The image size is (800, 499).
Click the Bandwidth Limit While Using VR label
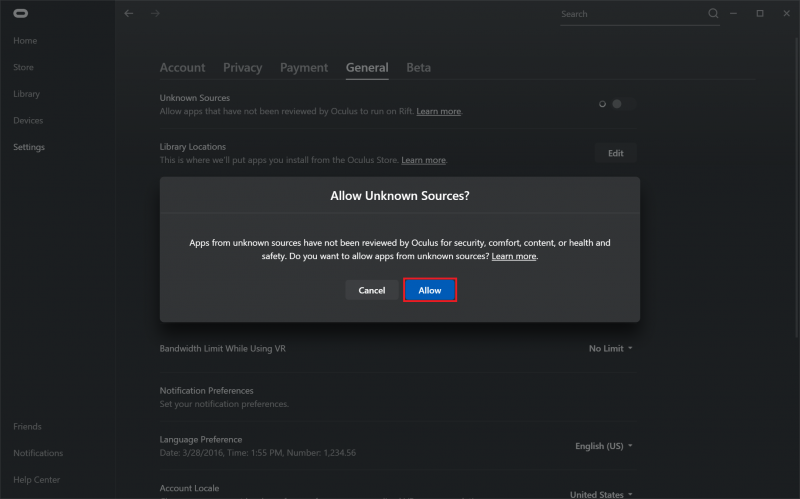[x=222, y=348]
